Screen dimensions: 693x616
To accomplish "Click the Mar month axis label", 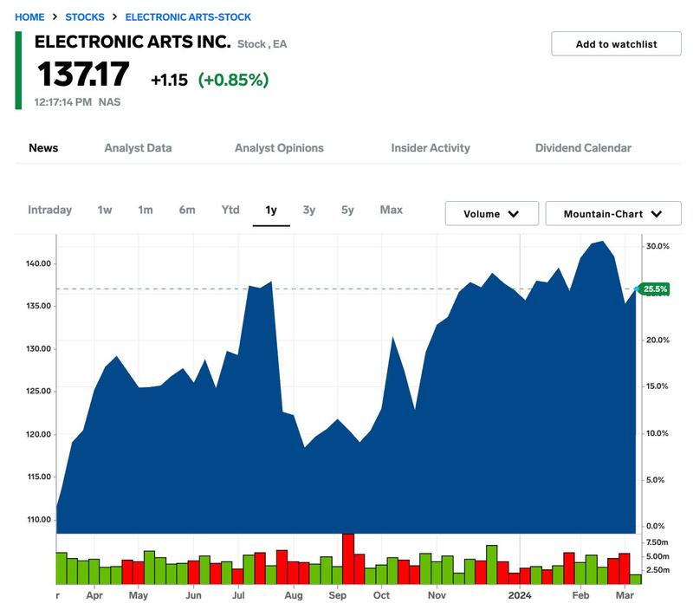I will click(625, 596).
